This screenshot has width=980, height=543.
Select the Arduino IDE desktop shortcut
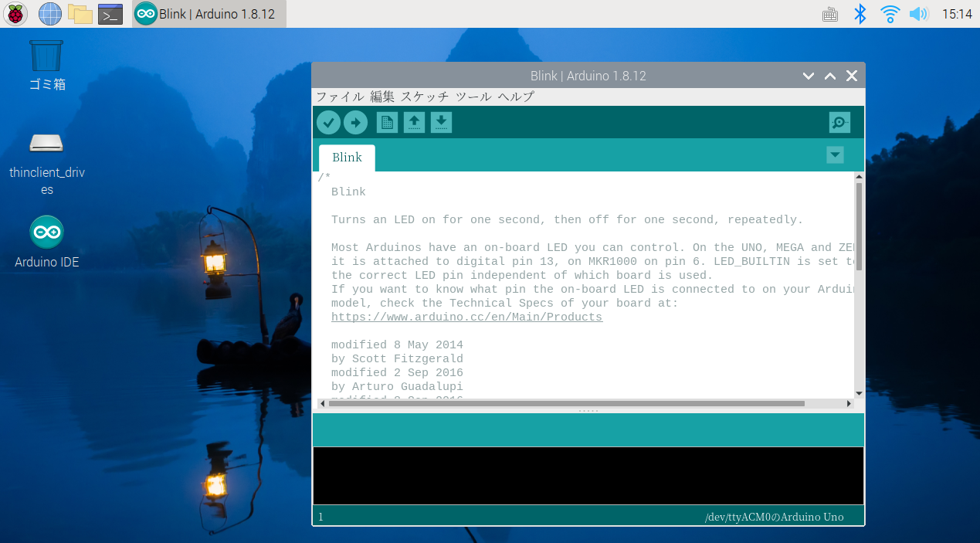47,243
